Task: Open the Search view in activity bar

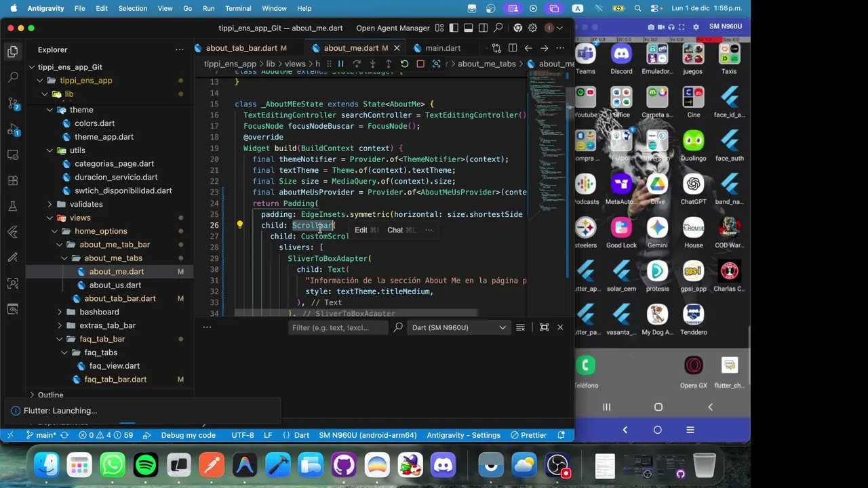Action: click(x=13, y=77)
